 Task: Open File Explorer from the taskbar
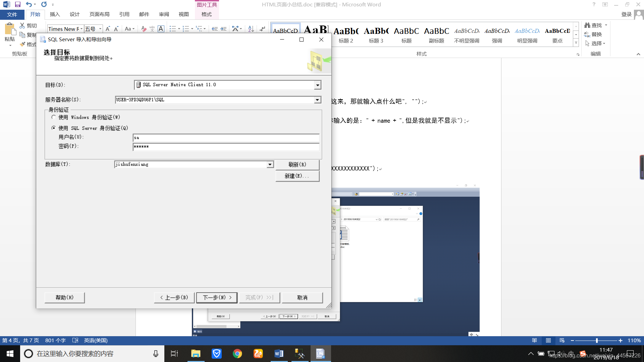196,354
